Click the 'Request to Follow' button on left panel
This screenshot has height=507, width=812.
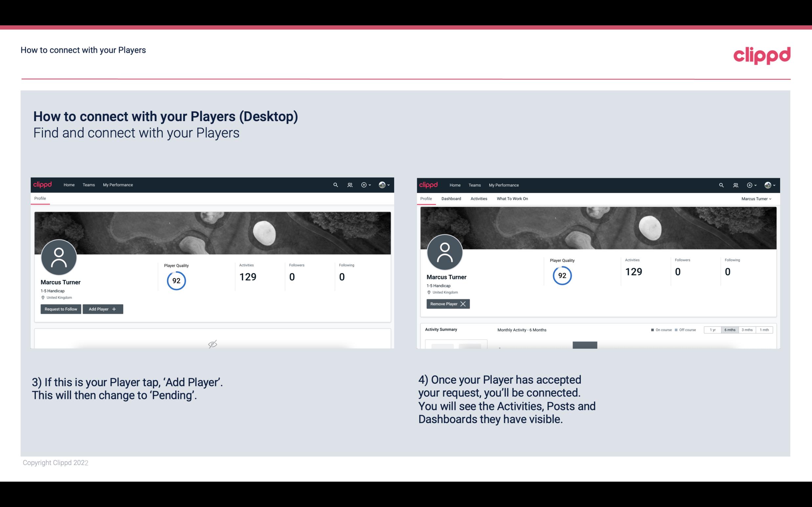click(x=60, y=308)
